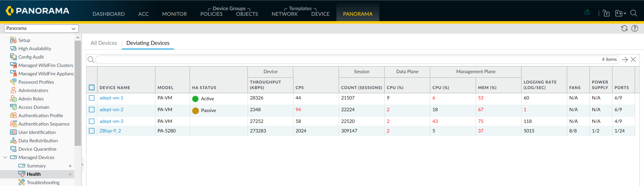Click the Health heart monitor icon
Screen dimensions: 644x186
22,174
